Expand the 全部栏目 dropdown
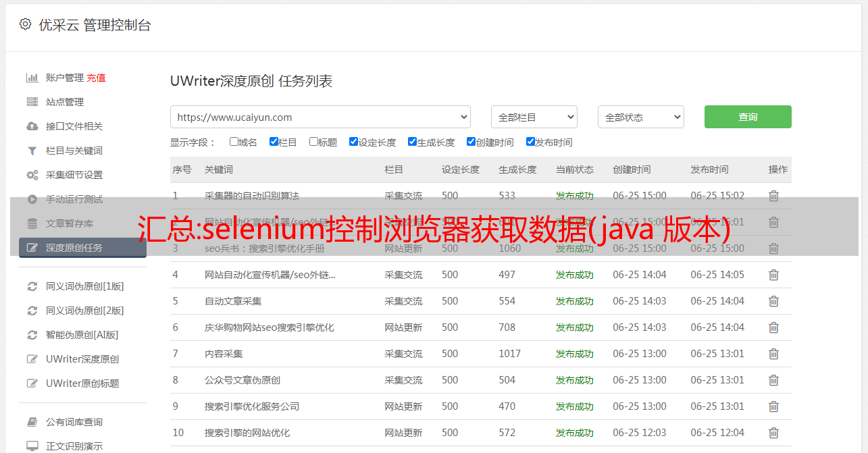The width and height of the screenshot is (868, 453). click(534, 117)
